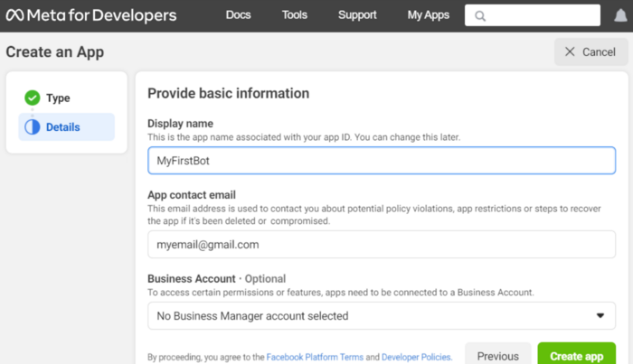The width and height of the screenshot is (633, 364).
Task: Open My Apps in top navigation
Action: [428, 15]
